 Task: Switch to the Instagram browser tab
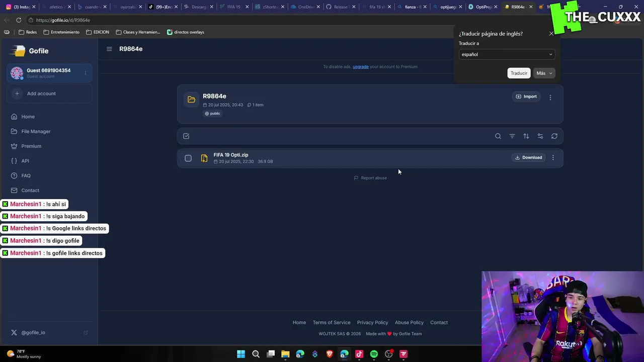pos(20,7)
